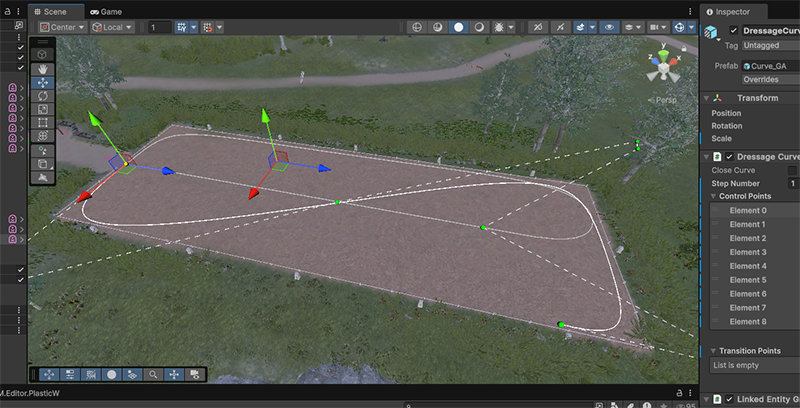Choose the Scale tool

click(42, 109)
